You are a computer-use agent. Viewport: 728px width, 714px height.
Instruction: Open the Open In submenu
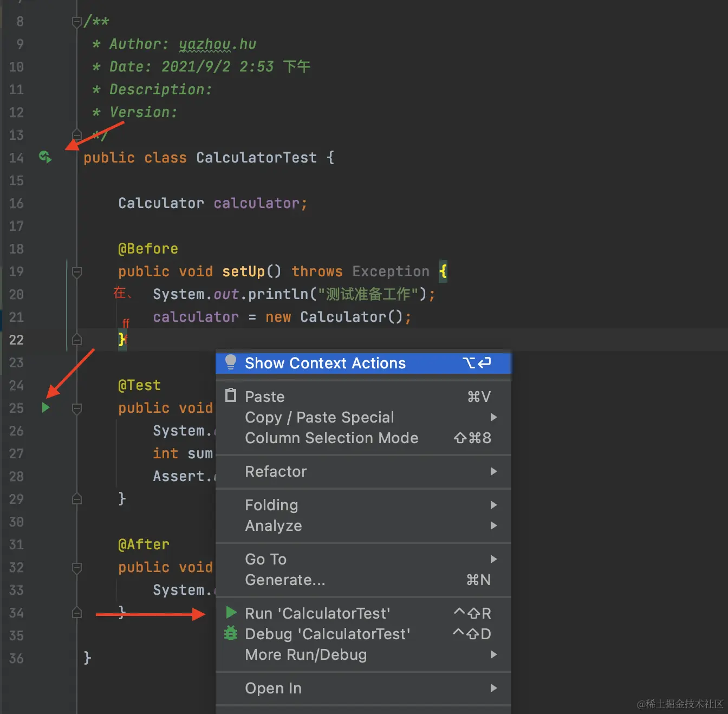coord(363,688)
